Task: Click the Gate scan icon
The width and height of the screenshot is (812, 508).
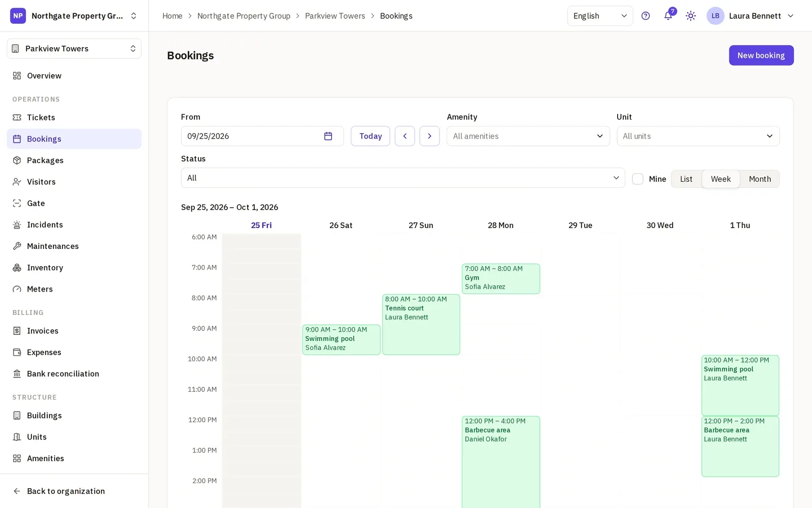Action: [x=17, y=203]
